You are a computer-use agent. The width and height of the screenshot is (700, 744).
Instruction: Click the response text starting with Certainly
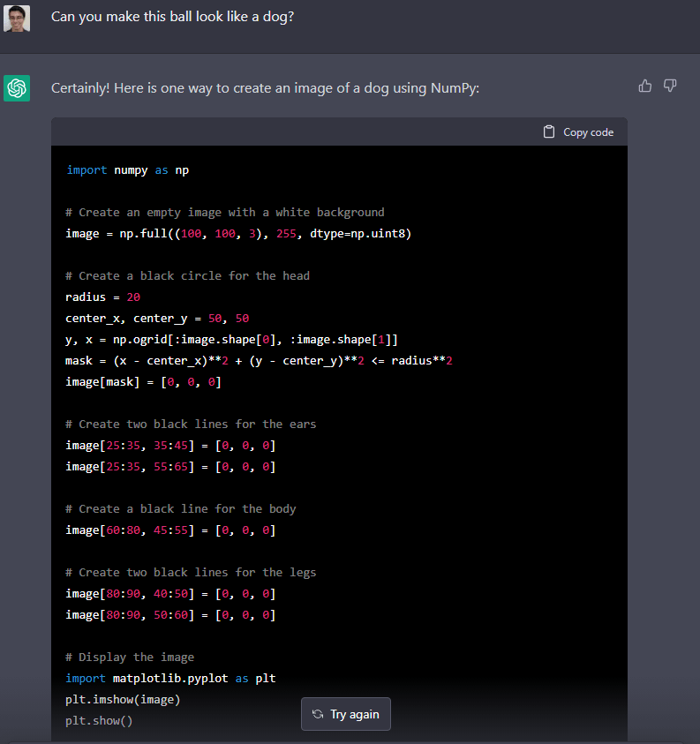(x=265, y=88)
